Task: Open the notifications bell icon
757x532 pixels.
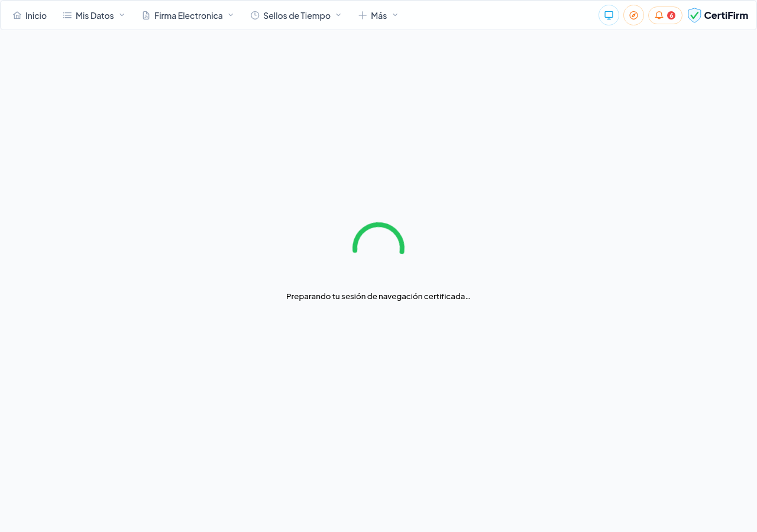Action: [x=658, y=15]
